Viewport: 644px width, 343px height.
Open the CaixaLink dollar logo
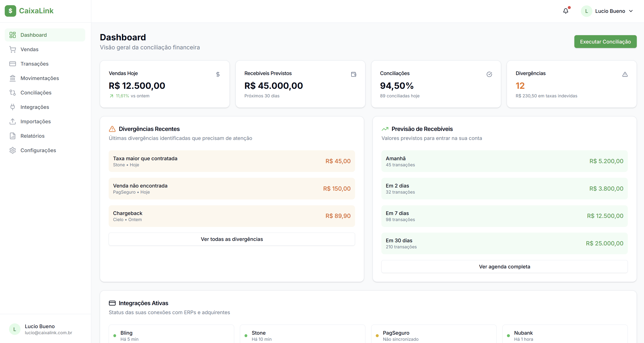coord(11,11)
